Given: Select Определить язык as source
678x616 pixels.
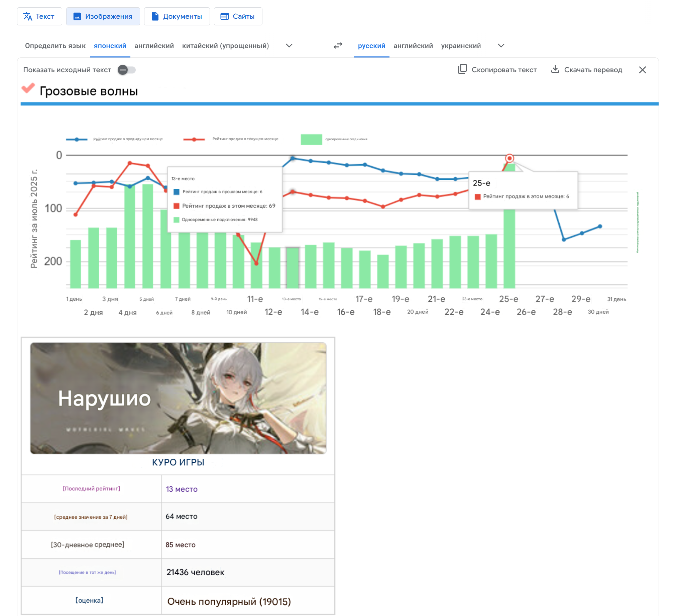Looking at the screenshot, I should pyautogui.click(x=55, y=46).
